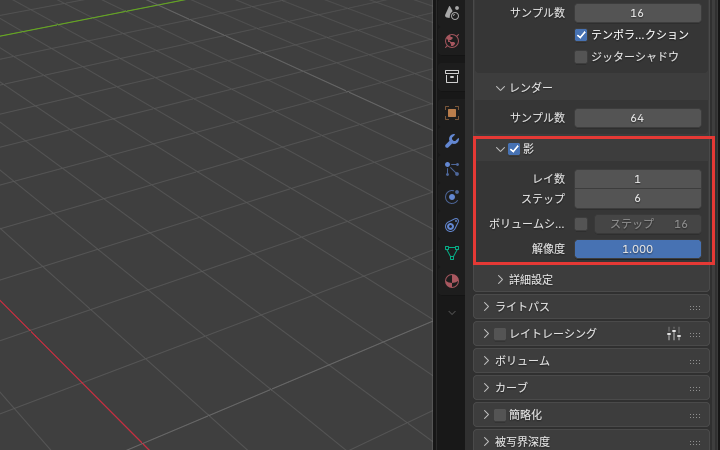Uncheck the 影 shadow checkbox
This screenshot has width=720, height=450.
[514, 149]
